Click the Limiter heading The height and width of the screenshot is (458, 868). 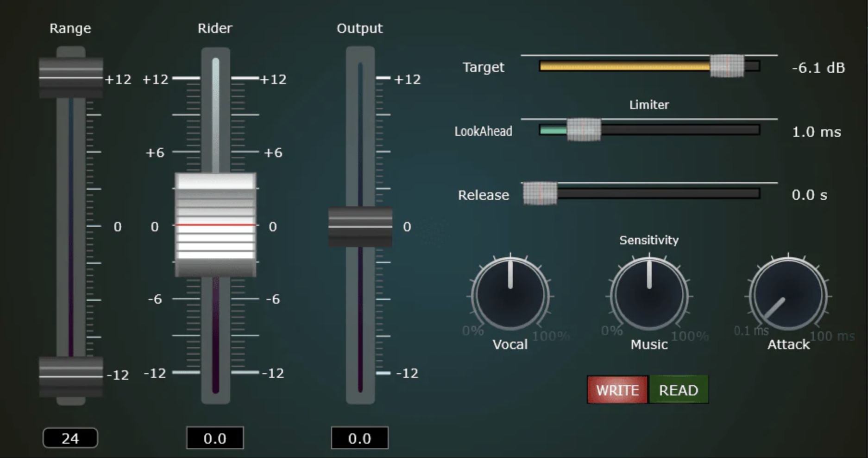tap(649, 105)
